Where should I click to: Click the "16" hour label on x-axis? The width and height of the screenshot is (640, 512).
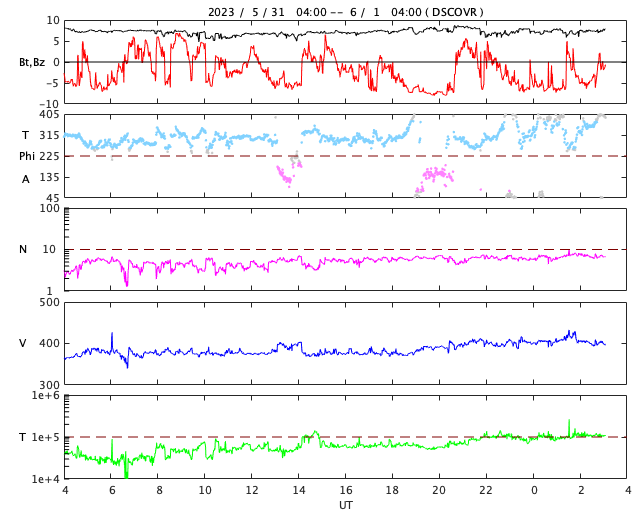coord(345,490)
